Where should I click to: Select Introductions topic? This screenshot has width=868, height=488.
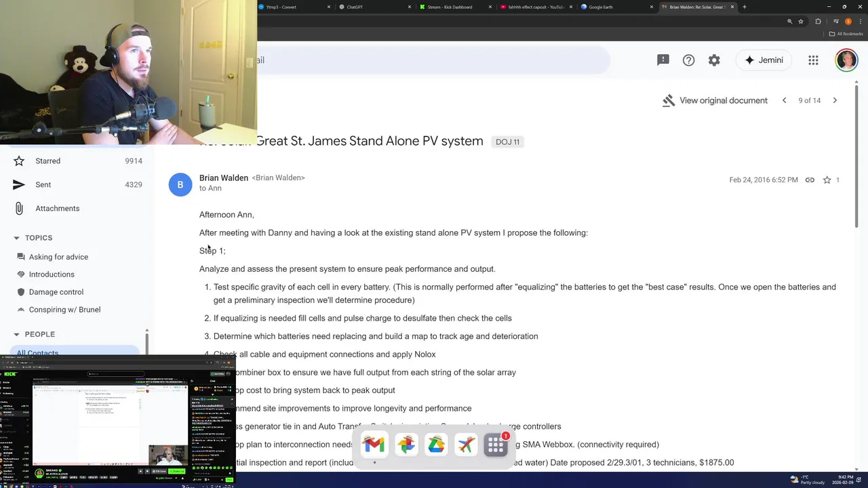(x=52, y=274)
